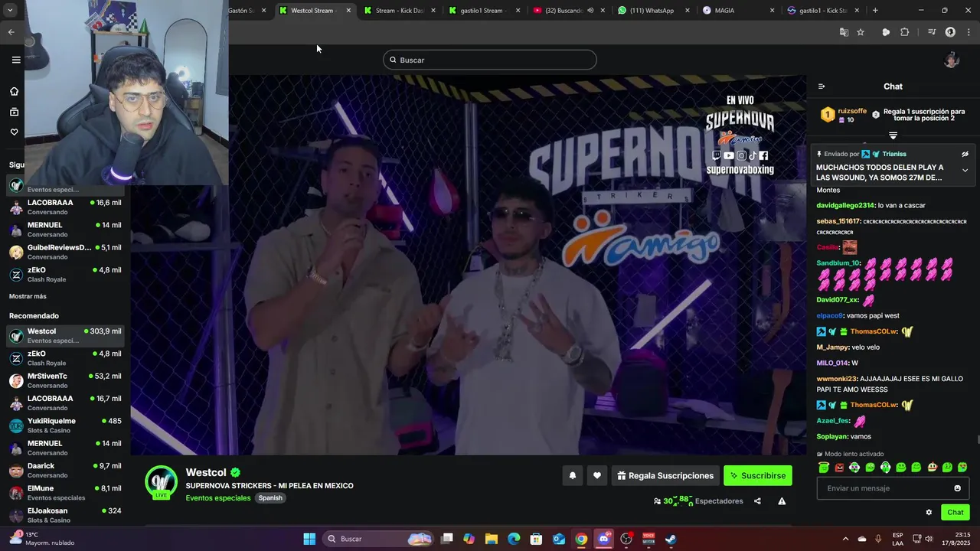Screen dimensions: 980x551
Task: Open the browse icon in sidebar
Action: [x=14, y=112]
